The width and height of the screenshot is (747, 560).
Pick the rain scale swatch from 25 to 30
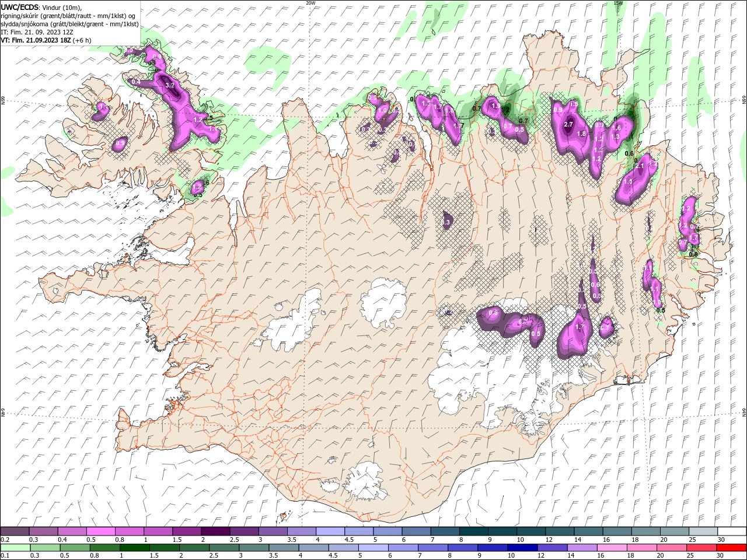(x=702, y=548)
